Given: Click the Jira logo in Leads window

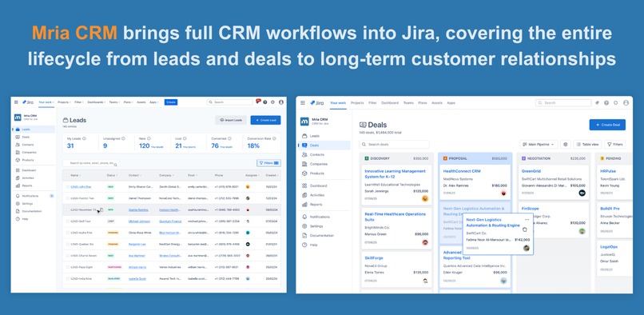Looking at the screenshot, I should coord(28,102).
